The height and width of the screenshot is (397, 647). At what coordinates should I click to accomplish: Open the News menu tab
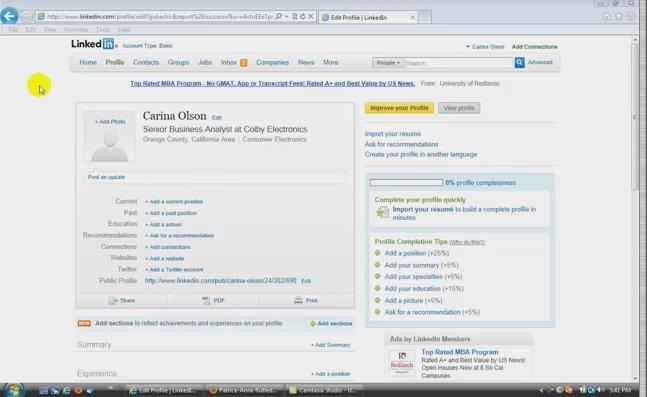306,62
